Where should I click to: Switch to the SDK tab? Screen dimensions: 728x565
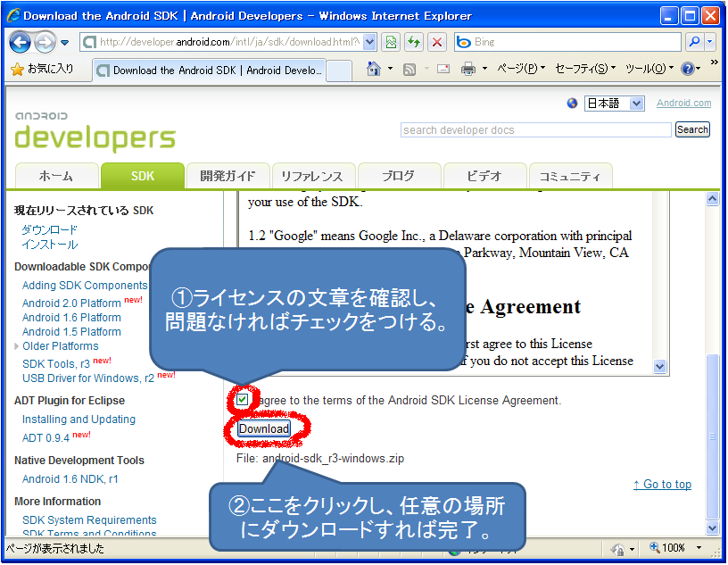coord(143,176)
